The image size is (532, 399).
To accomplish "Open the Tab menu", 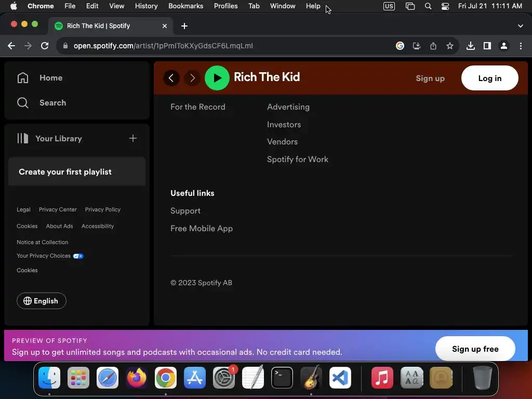I will click(x=254, y=6).
